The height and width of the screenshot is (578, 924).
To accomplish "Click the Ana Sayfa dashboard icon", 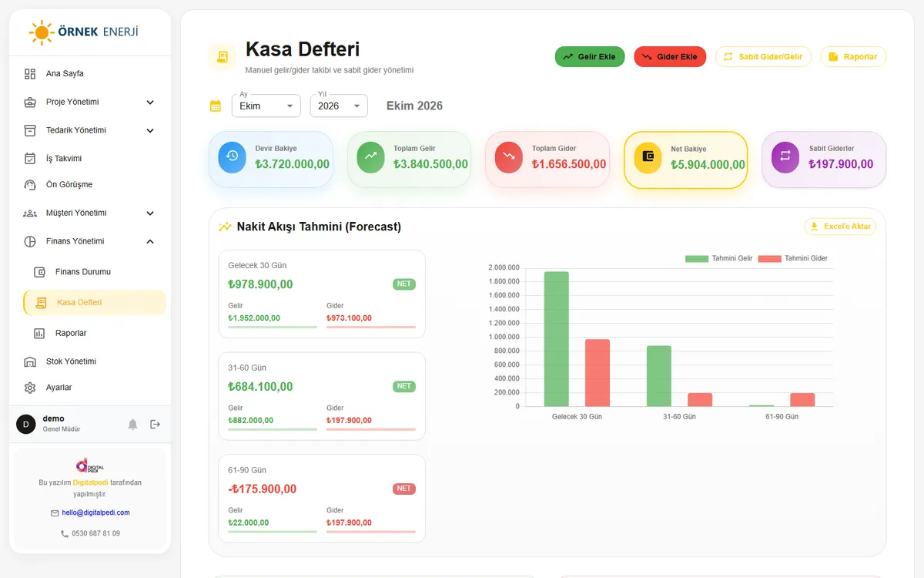I will click(30, 74).
